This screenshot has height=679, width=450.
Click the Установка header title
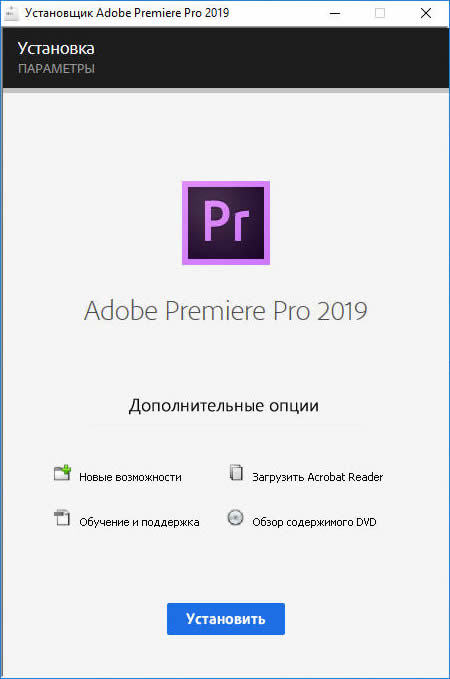click(x=56, y=48)
